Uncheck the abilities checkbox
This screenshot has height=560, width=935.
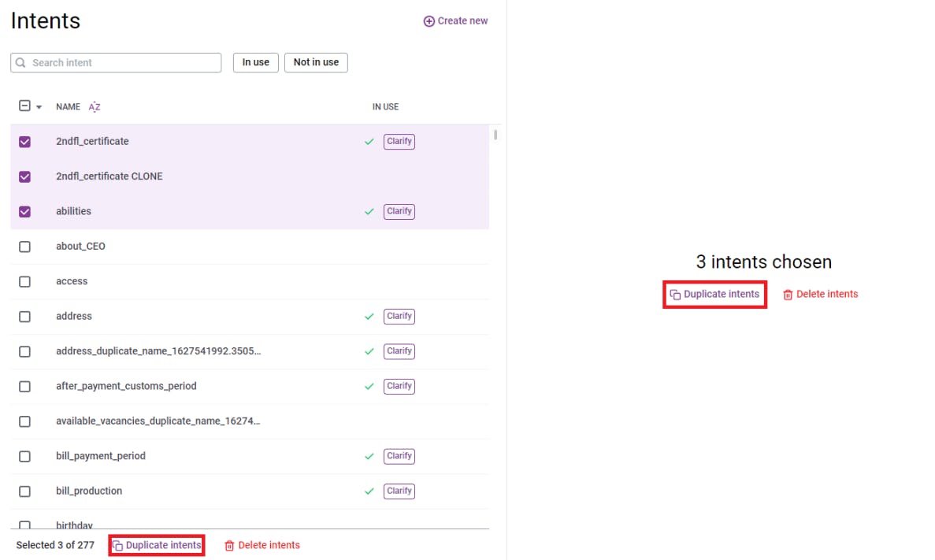(24, 212)
